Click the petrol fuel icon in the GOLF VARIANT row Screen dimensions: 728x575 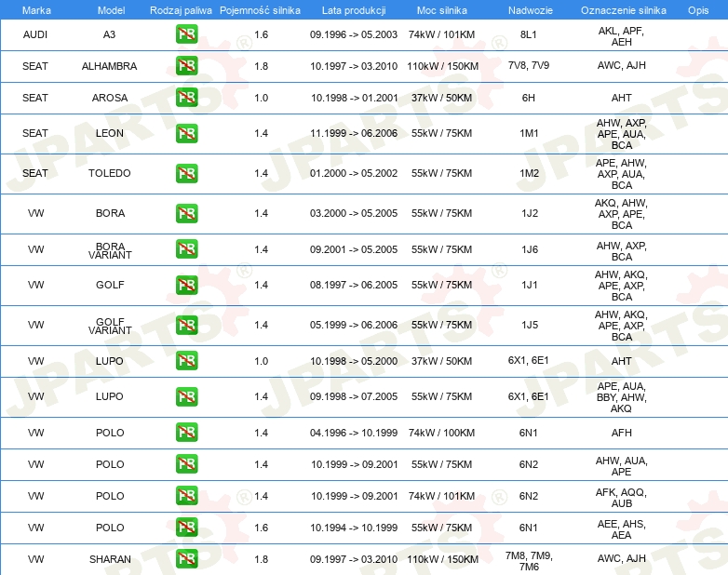186,325
